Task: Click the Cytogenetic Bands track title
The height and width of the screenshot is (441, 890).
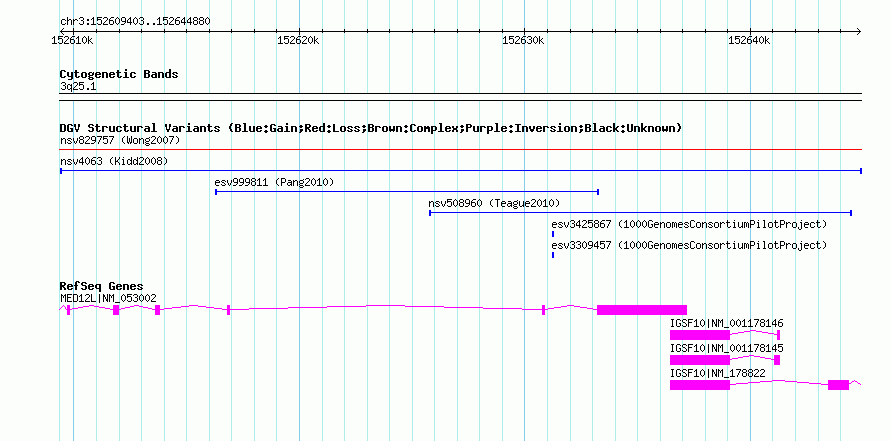Action: tap(119, 74)
